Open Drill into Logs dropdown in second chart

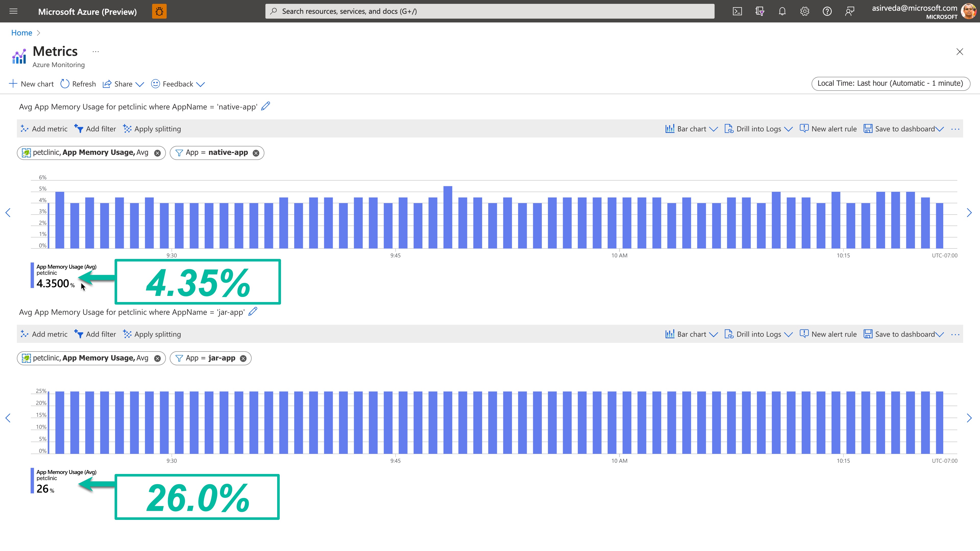758,334
